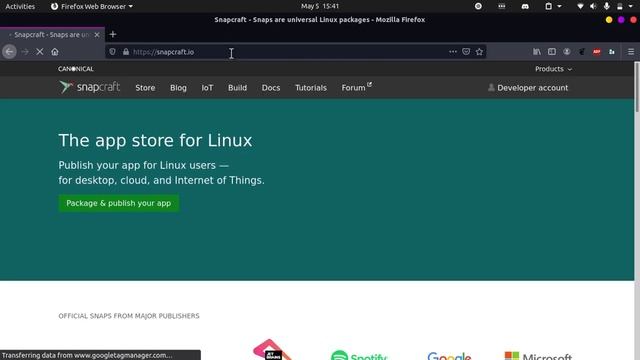
Task: Sign in to Developer account
Action: (x=528, y=88)
